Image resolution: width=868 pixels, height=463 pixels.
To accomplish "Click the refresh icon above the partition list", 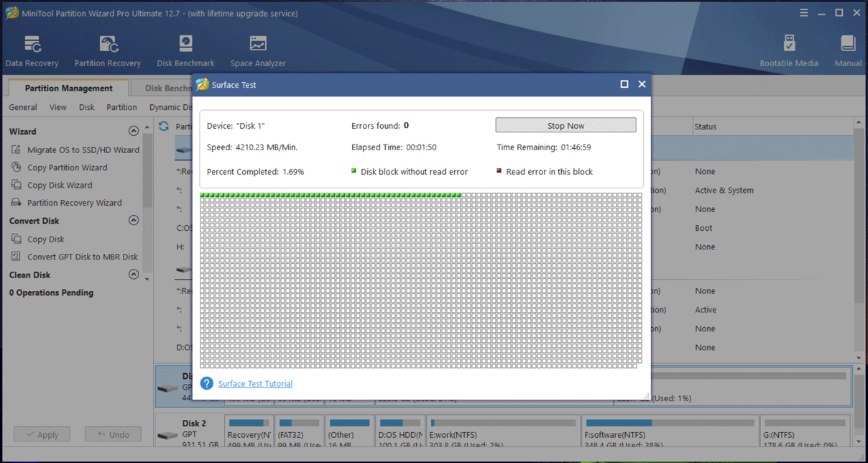I will coord(164,127).
